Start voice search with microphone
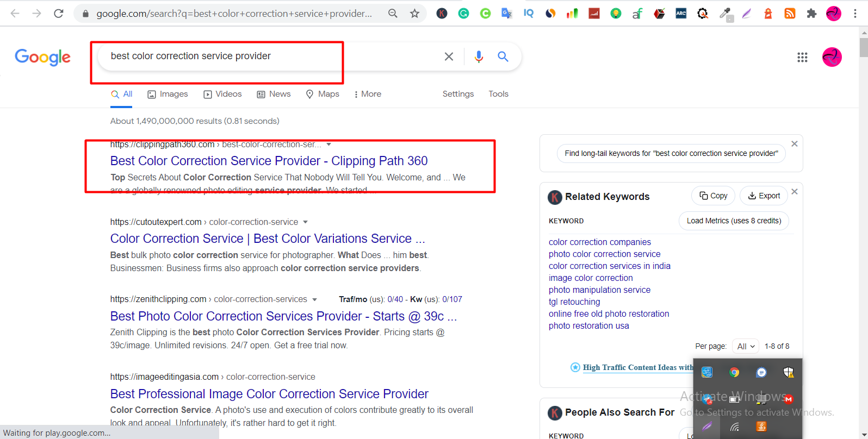The height and width of the screenshot is (439, 868). pyautogui.click(x=479, y=57)
